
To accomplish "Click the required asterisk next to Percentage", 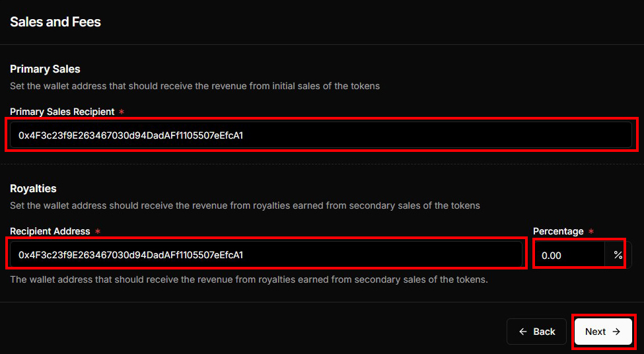I will click(x=591, y=231).
